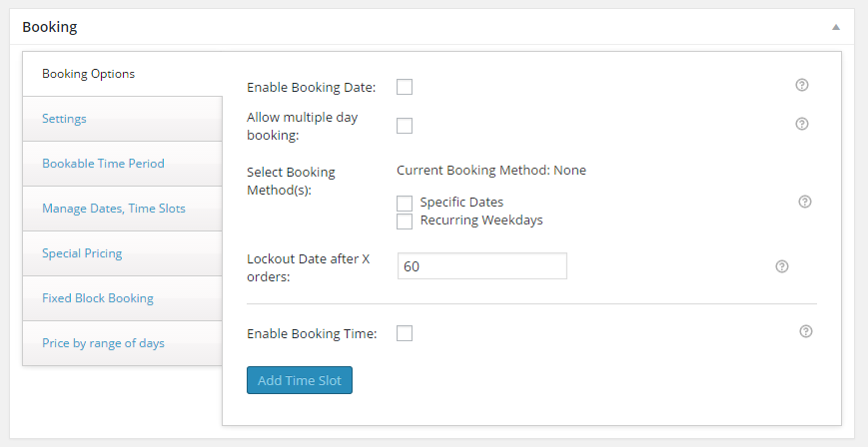Click help icon for Allow multiple day booking
This screenshot has height=447, width=868.
pyautogui.click(x=801, y=124)
